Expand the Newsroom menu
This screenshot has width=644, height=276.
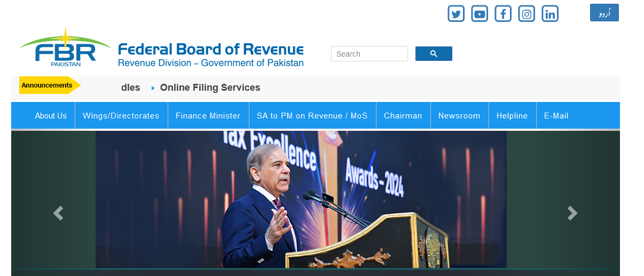[459, 116]
